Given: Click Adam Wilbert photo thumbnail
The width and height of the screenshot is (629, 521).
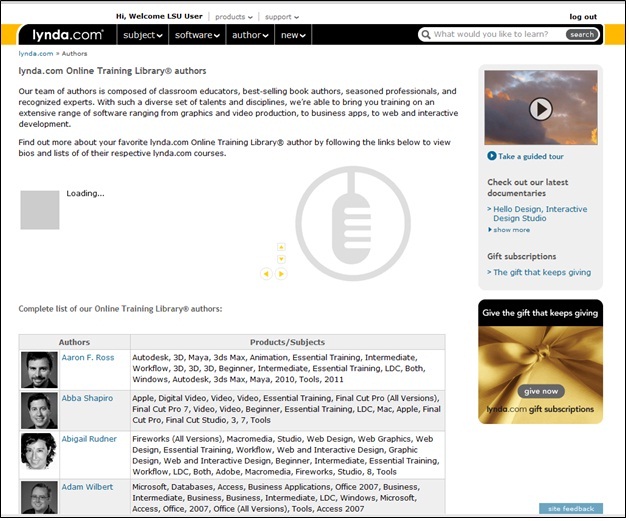Looking at the screenshot, I should click(x=39, y=497).
